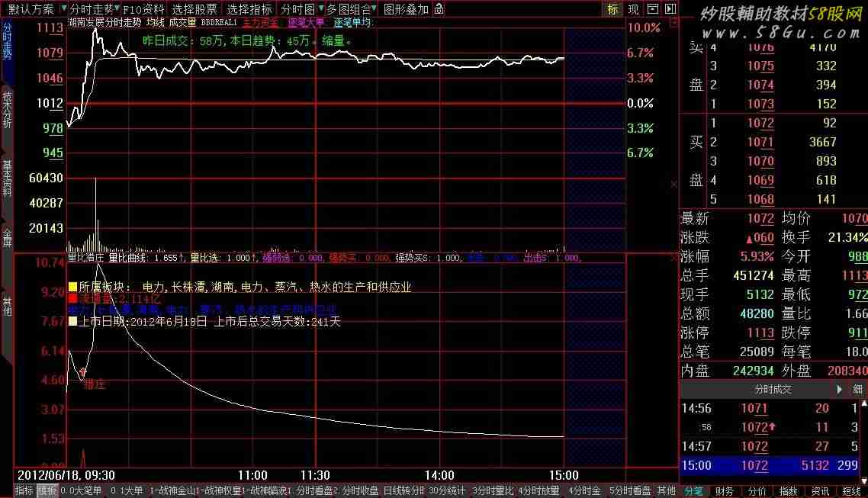
Task: Toggle the 现 button in top toolbar
Action: tap(633, 9)
